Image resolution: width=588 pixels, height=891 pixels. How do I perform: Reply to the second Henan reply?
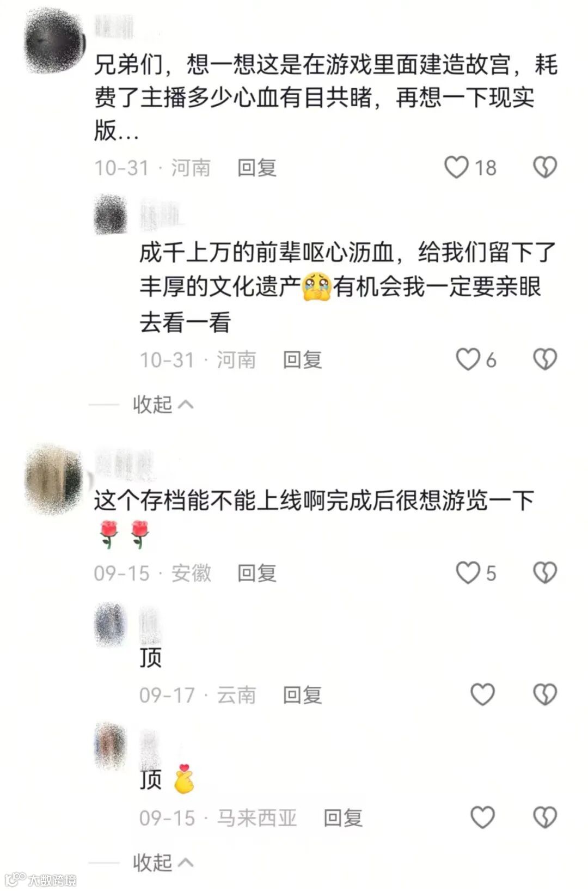pos(302,360)
